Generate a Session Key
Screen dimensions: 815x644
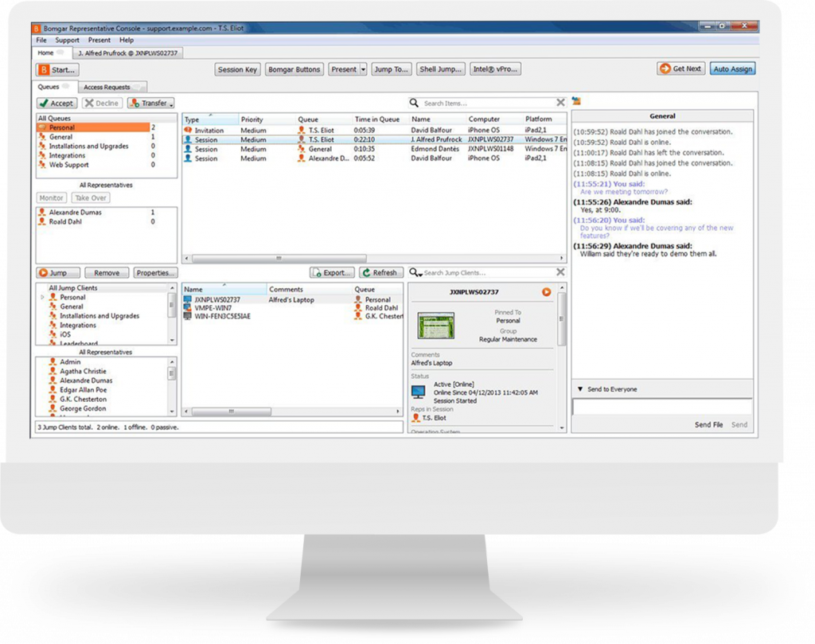coord(237,69)
